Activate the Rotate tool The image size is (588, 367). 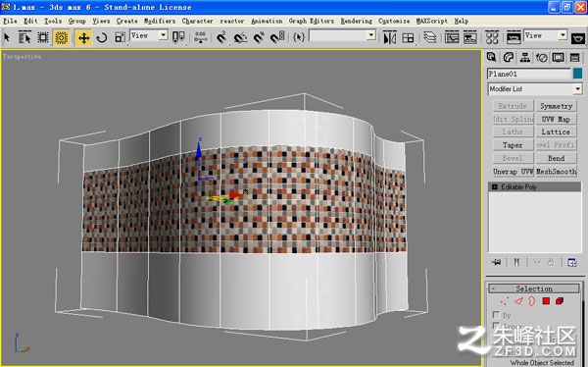click(102, 37)
